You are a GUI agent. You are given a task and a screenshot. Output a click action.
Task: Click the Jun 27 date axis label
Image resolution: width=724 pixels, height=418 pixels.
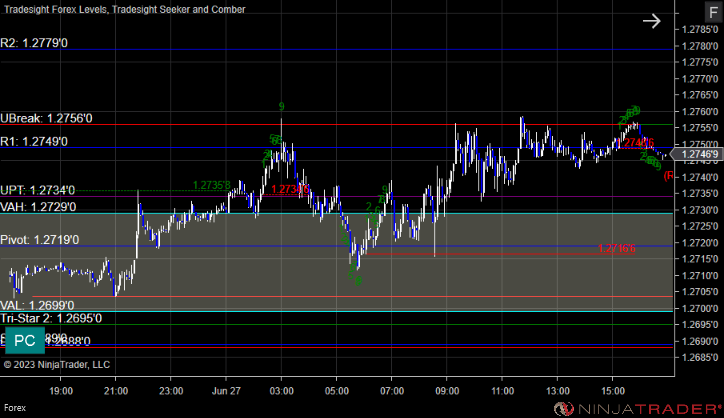(x=226, y=391)
